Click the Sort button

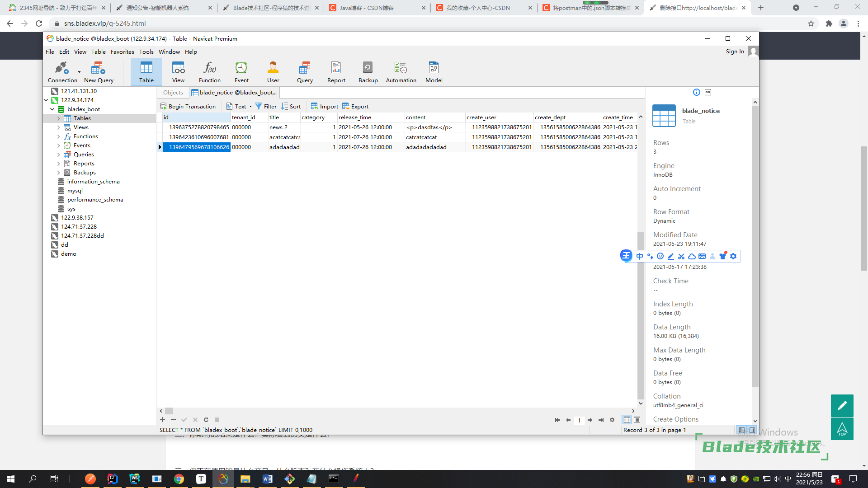291,107
